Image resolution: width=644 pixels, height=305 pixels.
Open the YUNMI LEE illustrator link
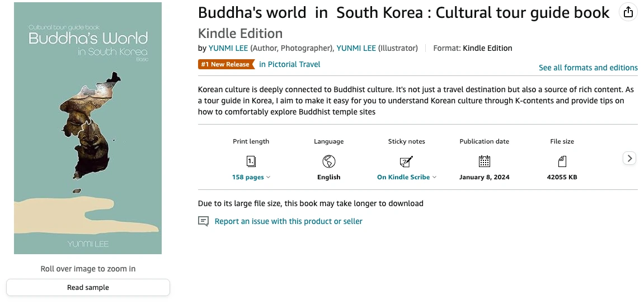point(356,48)
